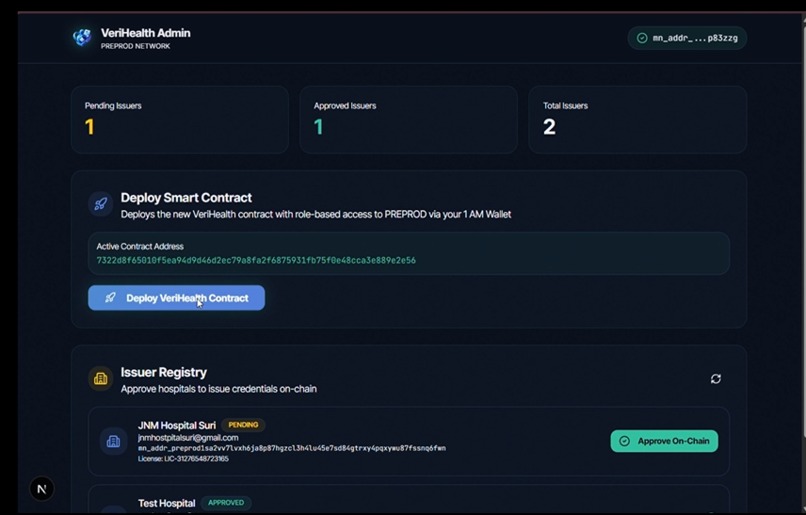
Task: Open the connected wallet address badge
Action: tap(687, 38)
